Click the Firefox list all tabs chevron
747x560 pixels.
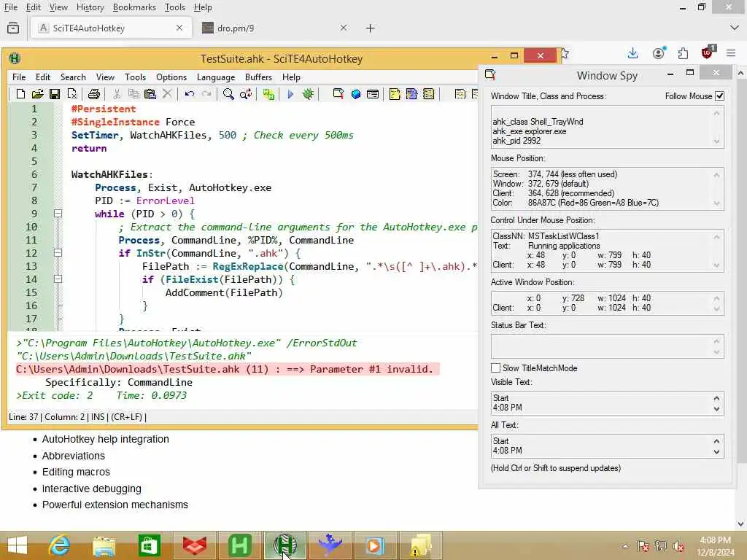click(x=734, y=28)
